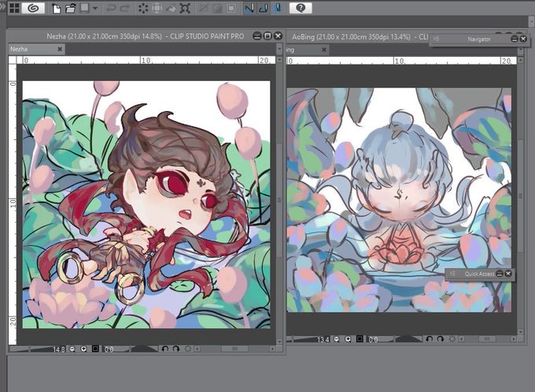Click Nezha vertical scrollbar up arrow

(279, 59)
